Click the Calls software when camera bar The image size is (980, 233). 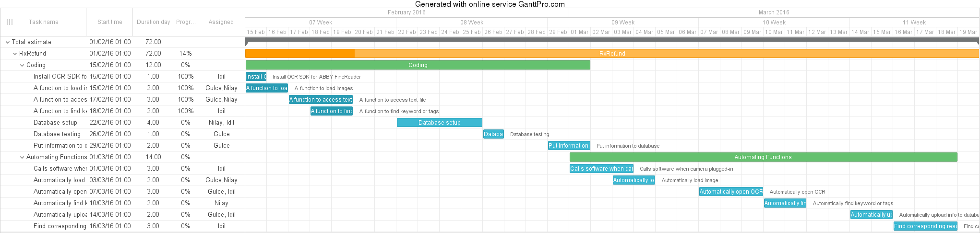tap(601, 169)
